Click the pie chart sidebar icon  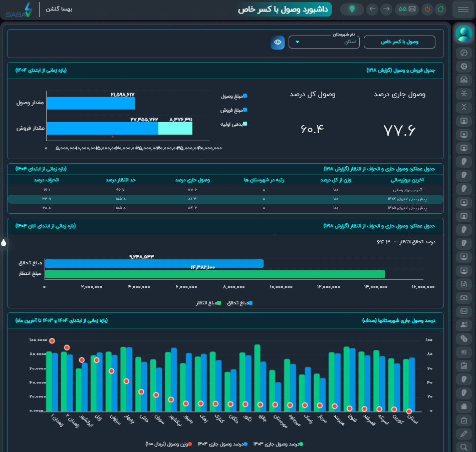[464, 53]
